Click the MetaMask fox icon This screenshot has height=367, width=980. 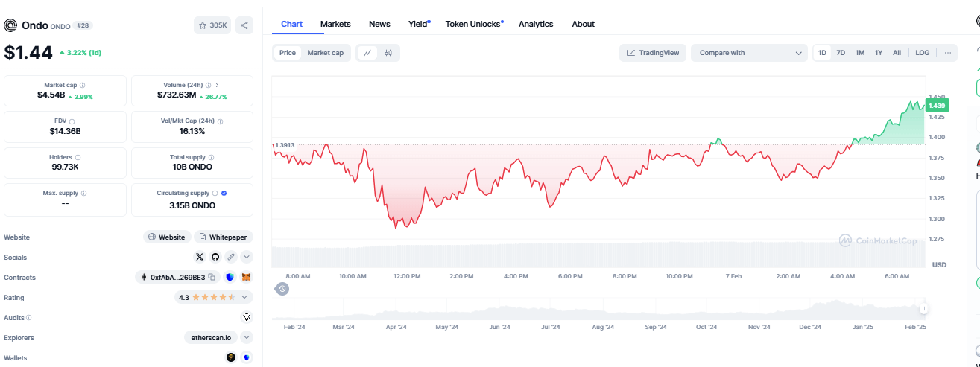click(246, 278)
